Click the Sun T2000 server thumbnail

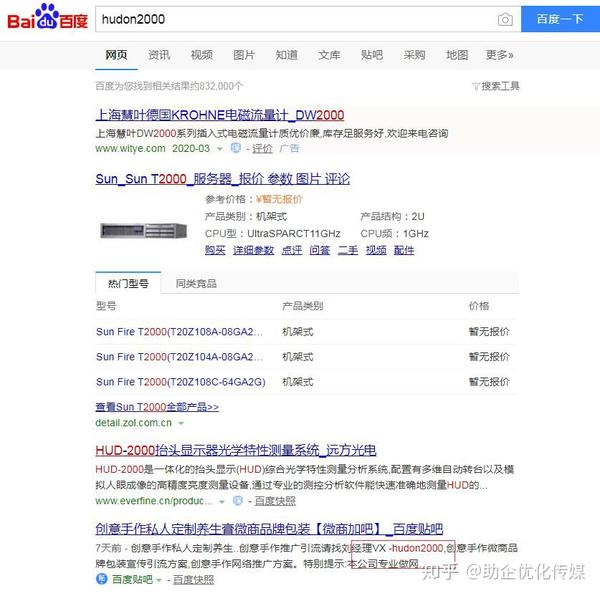point(143,231)
